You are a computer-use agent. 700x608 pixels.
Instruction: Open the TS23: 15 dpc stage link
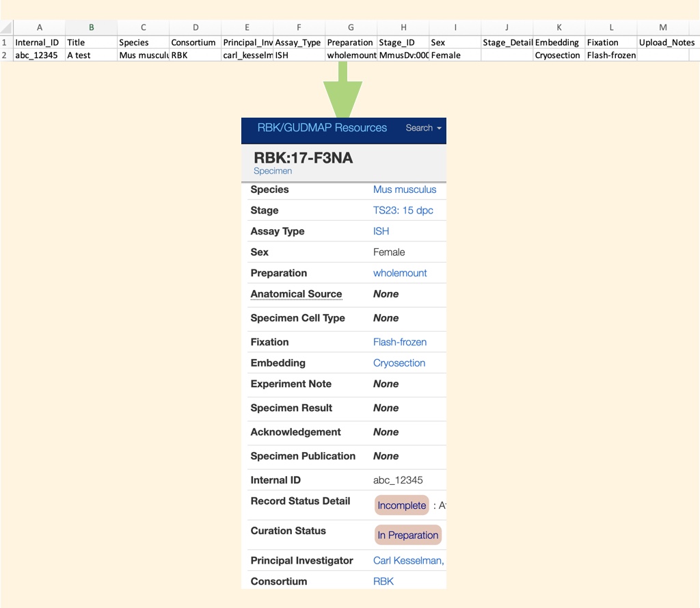click(404, 210)
